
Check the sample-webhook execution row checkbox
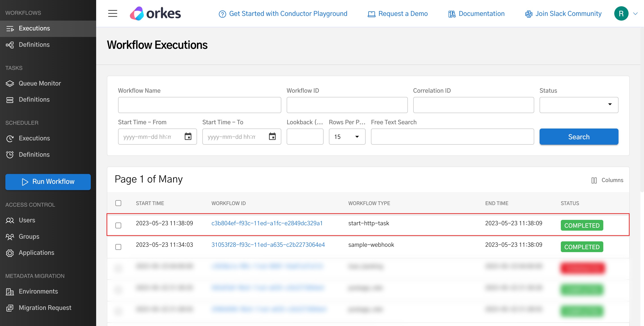tap(118, 247)
